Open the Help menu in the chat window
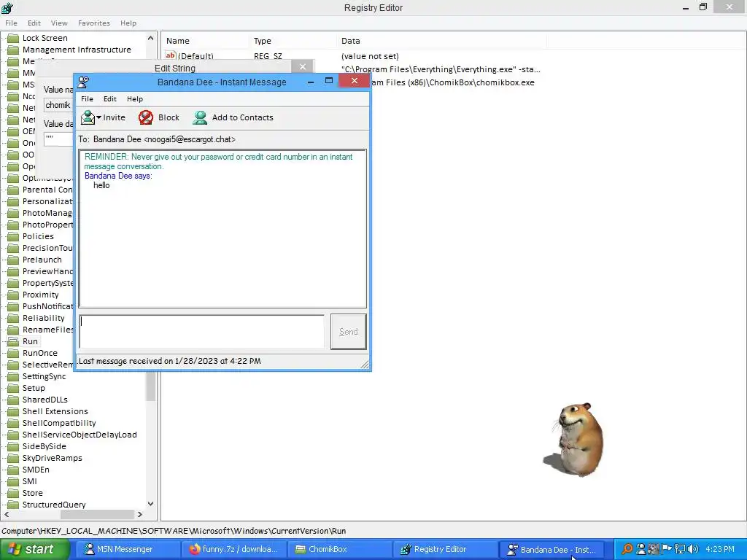Image resolution: width=747 pixels, height=560 pixels. 135,99
